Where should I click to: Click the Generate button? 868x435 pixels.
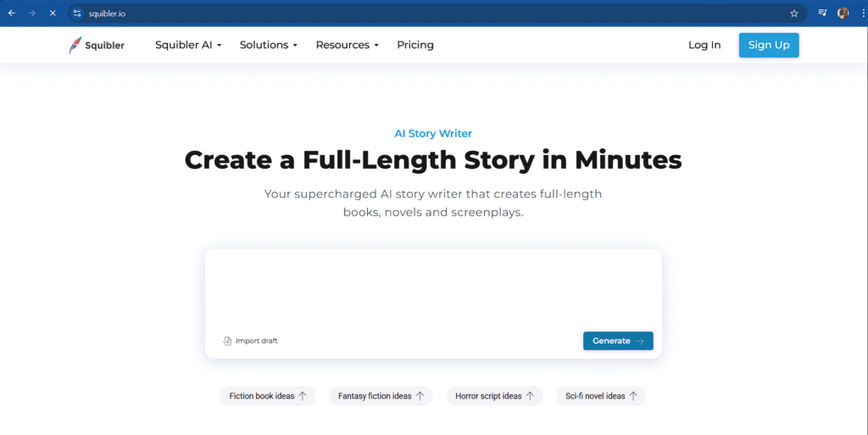coord(618,341)
